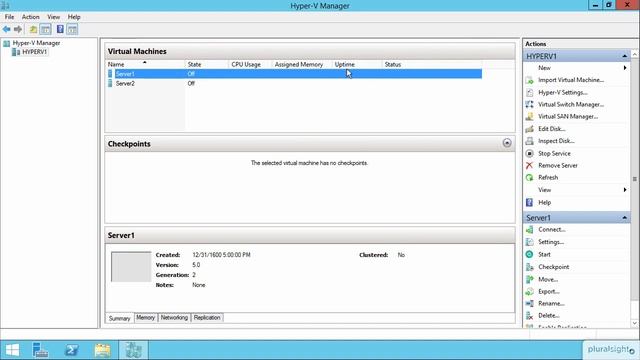The image size is (640, 360).
Task: Select HYPERV1 in the tree
Action: (x=35, y=52)
